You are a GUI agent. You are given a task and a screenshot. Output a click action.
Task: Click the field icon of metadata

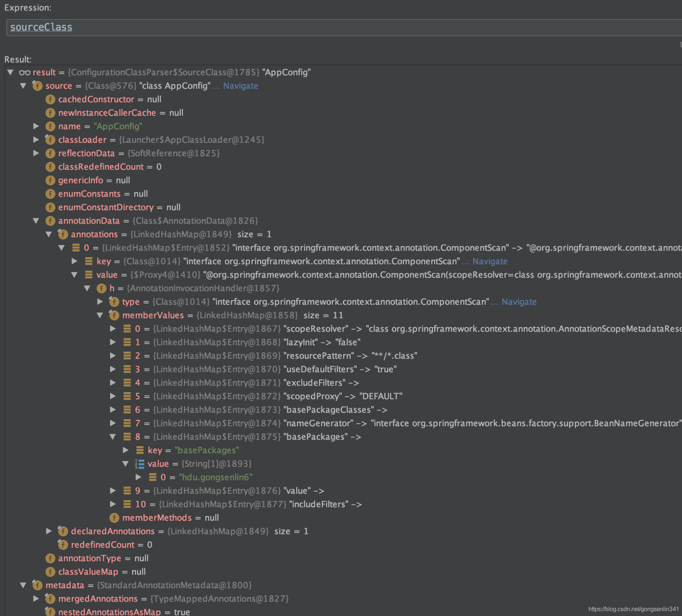(37, 585)
